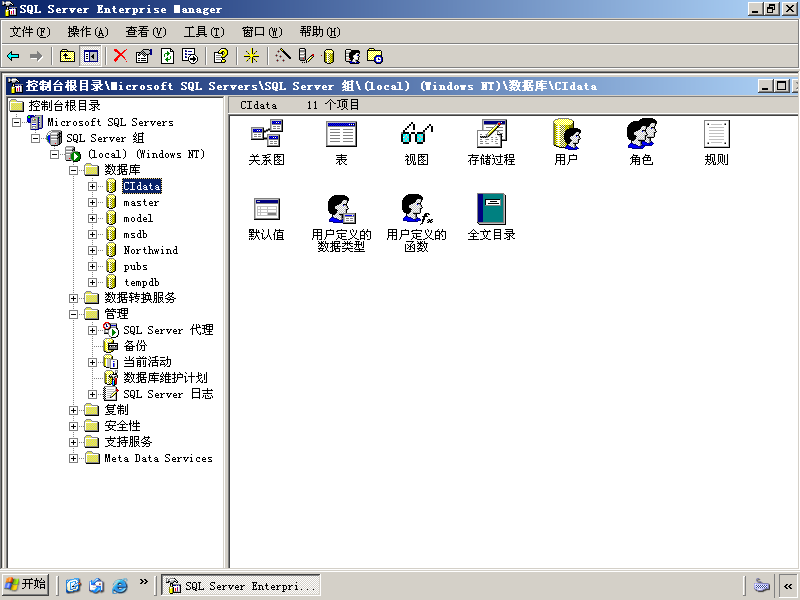Toggle the Show/Hide console tree icon
Viewport: 800px width, 600px height.
[x=91, y=56]
